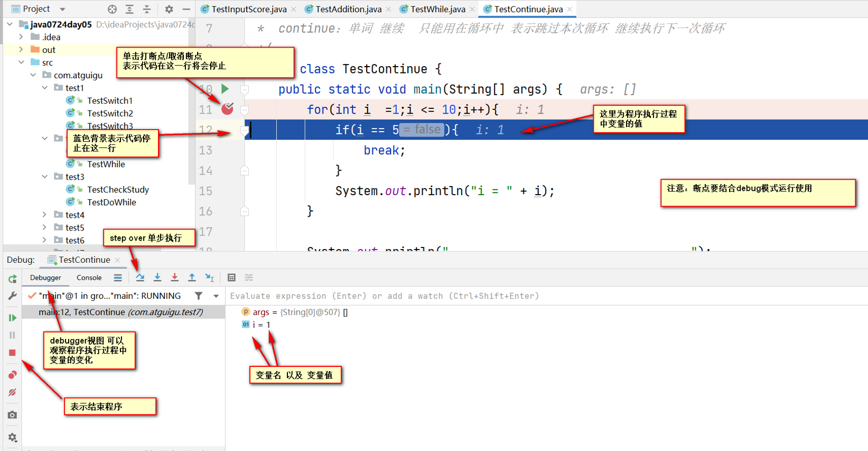Screen dimensions: 868x451
Task: Take a thread dump via the camera icon
Action: click(12, 415)
